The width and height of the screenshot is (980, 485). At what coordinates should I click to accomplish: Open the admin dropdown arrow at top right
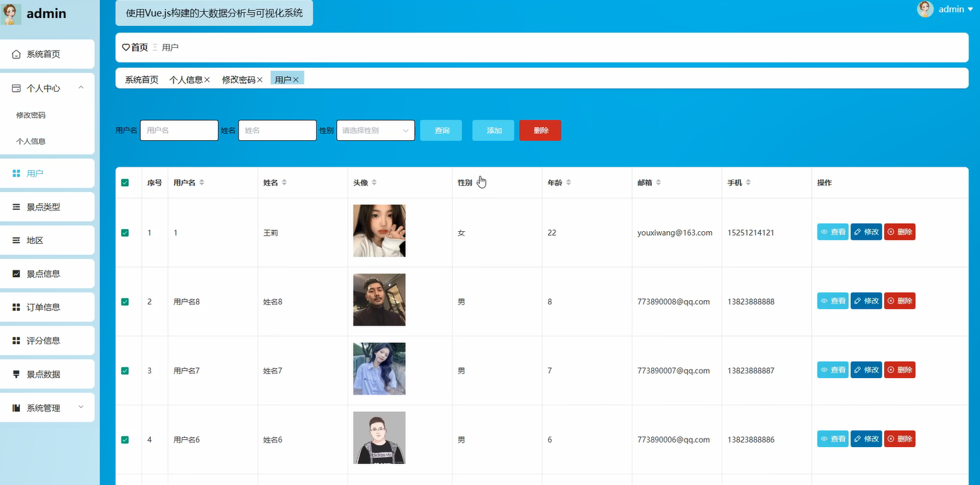click(x=971, y=9)
